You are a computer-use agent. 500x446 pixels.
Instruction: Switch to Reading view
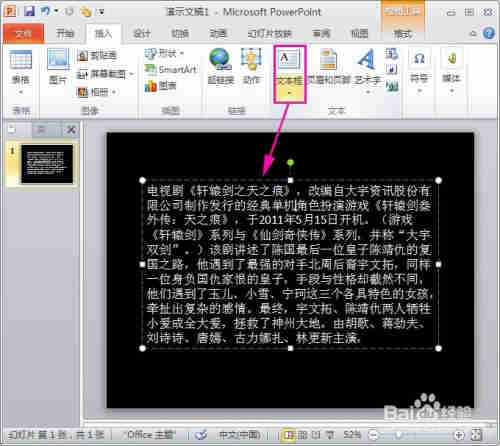316,435
